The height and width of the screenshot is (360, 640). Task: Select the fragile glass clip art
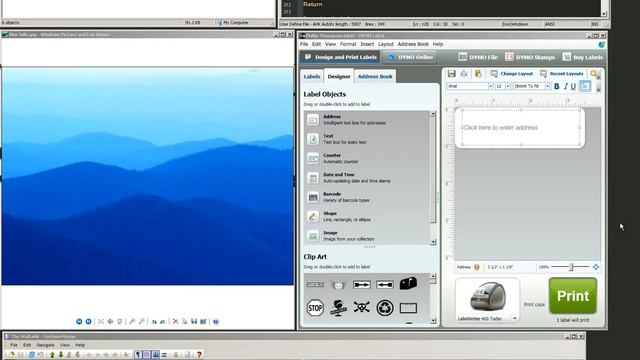pos(338,308)
